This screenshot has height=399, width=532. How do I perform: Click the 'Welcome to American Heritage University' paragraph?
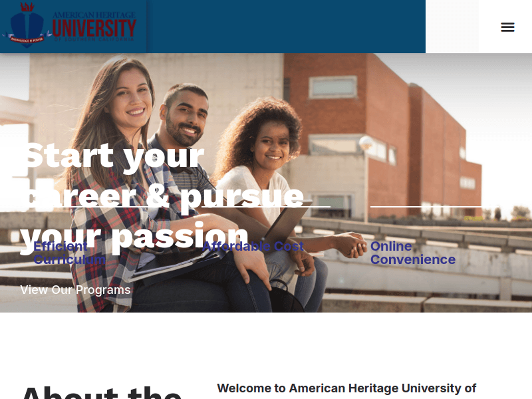tap(346, 388)
